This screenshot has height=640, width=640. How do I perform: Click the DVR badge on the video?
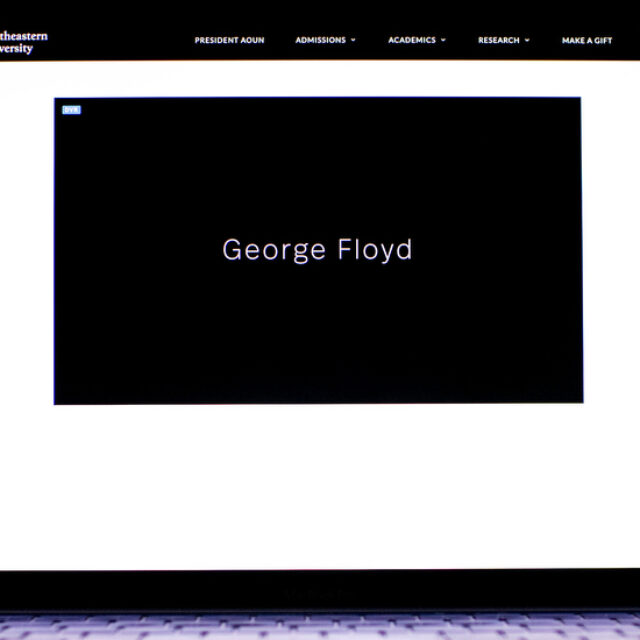pyautogui.click(x=71, y=110)
